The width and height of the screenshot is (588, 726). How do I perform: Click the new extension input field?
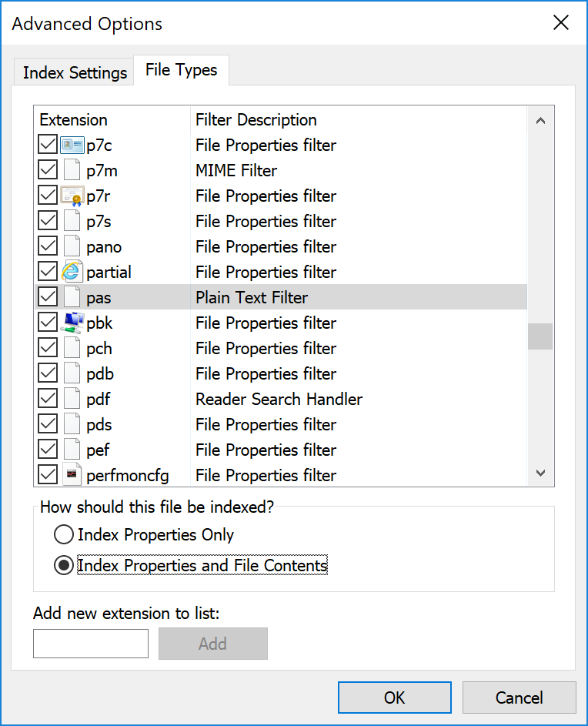[90, 644]
